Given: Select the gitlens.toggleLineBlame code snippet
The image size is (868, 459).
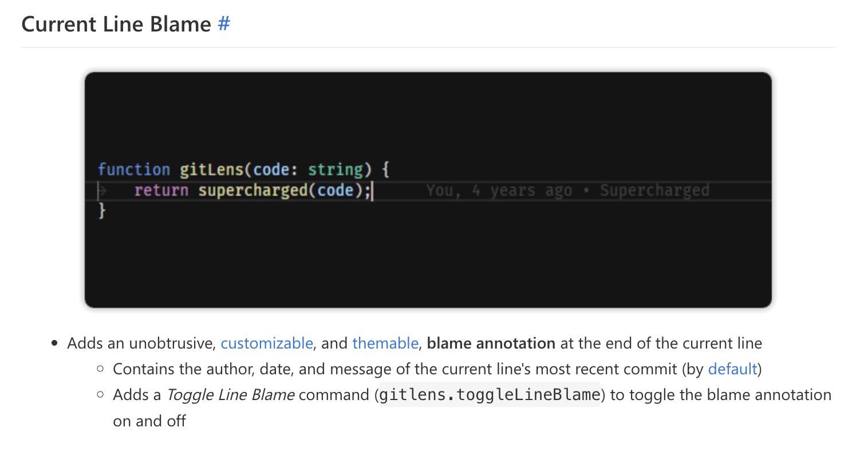Looking at the screenshot, I should [x=490, y=395].
